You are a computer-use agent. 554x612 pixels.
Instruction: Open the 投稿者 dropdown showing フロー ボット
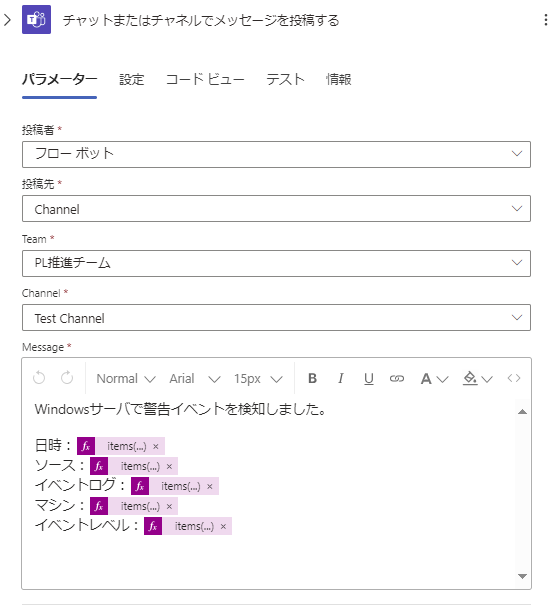[276, 155]
